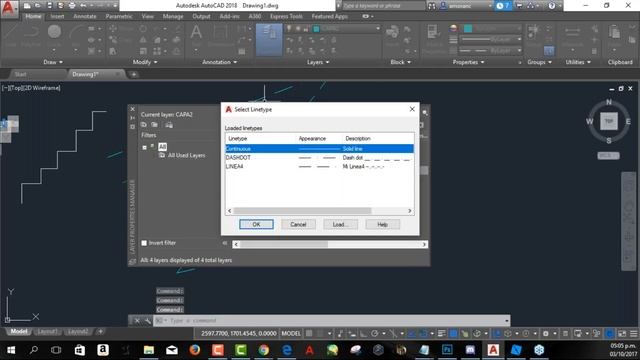Expand the Properties panel dropdown
The width and height of the screenshot is (640, 360).
click(468, 62)
